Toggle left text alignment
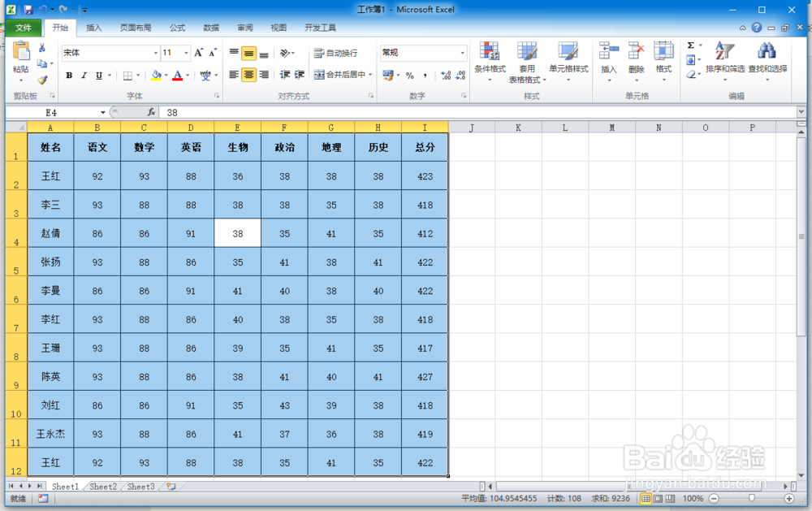Screen dimensions: 812x511 point(234,75)
